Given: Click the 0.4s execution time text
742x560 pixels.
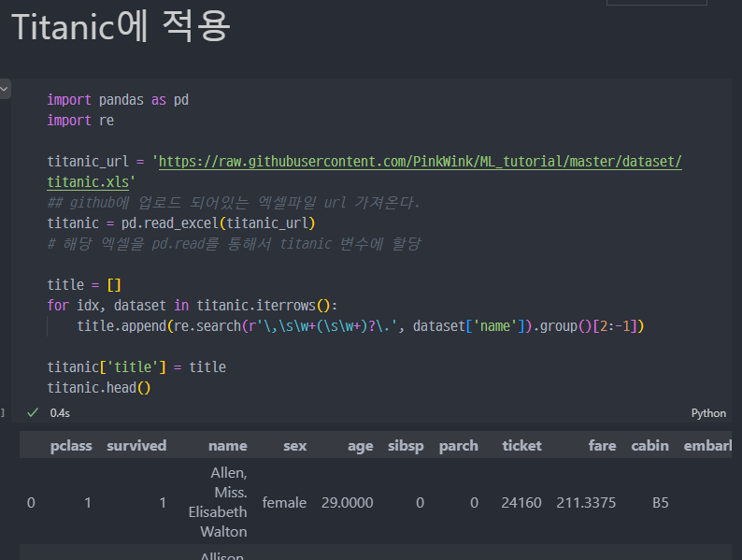Looking at the screenshot, I should 60,413.
